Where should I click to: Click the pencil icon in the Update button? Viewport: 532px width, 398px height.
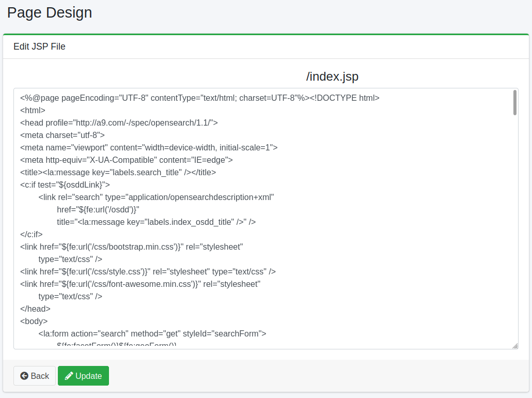(x=69, y=376)
